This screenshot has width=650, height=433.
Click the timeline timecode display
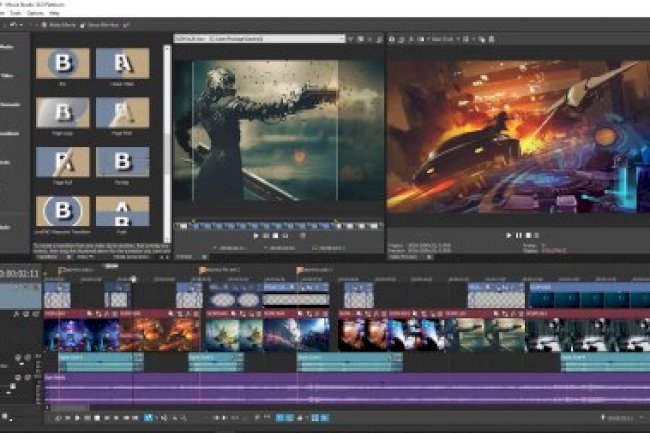pyautogui.click(x=19, y=274)
